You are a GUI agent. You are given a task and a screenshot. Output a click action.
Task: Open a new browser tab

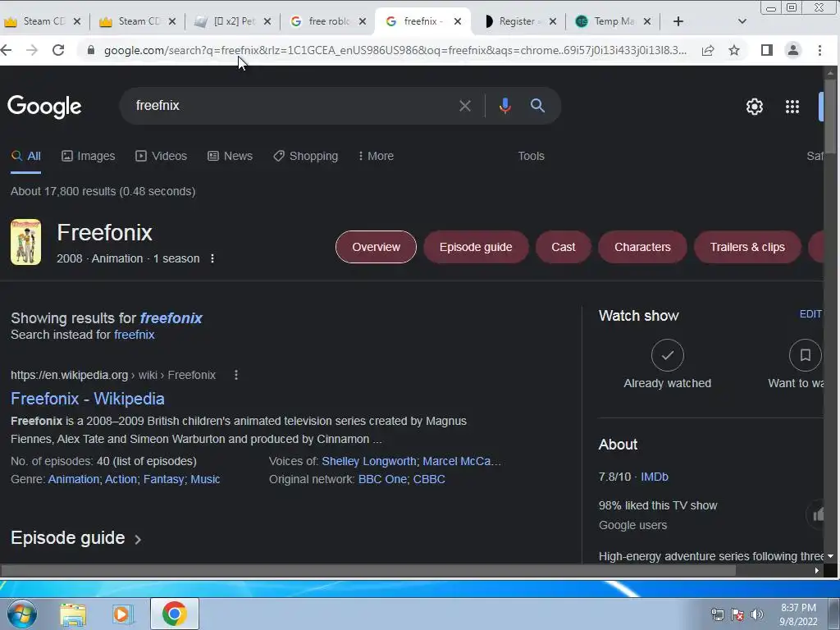(678, 21)
